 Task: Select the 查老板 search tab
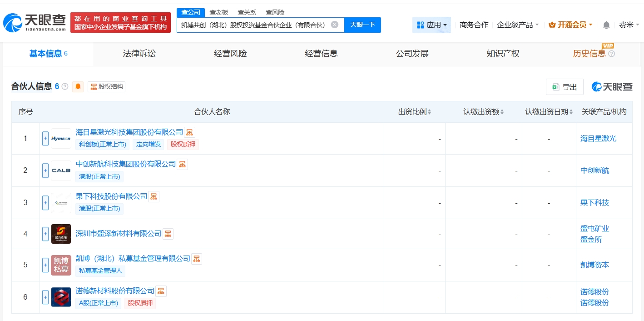pos(219,12)
